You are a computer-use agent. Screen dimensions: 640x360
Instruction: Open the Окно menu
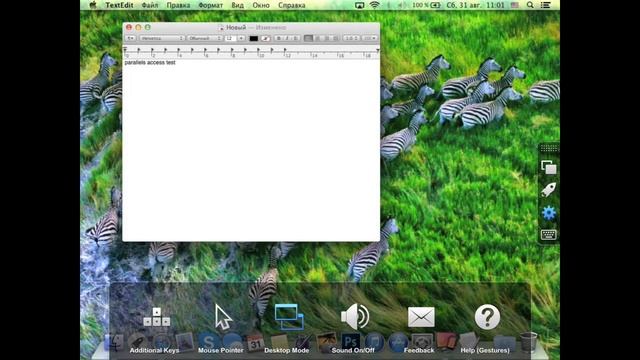click(x=261, y=5)
